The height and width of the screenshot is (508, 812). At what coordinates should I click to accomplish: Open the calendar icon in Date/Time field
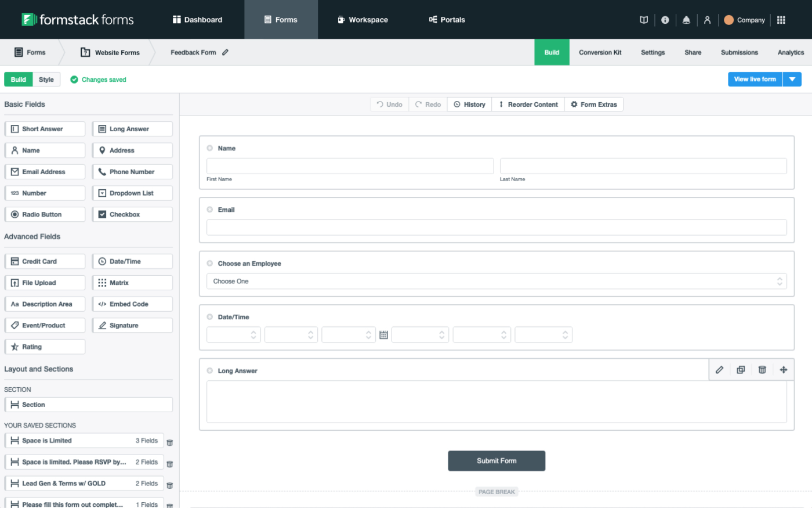383,334
